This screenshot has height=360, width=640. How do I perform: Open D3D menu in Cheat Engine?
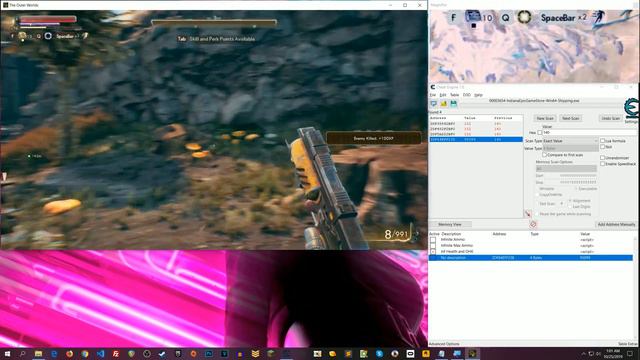[x=467, y=95]
